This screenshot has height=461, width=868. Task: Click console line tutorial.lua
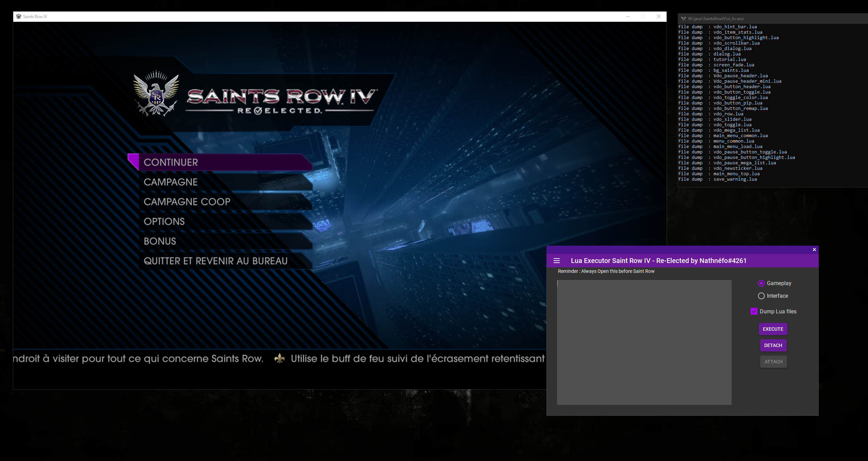[712, 60]
